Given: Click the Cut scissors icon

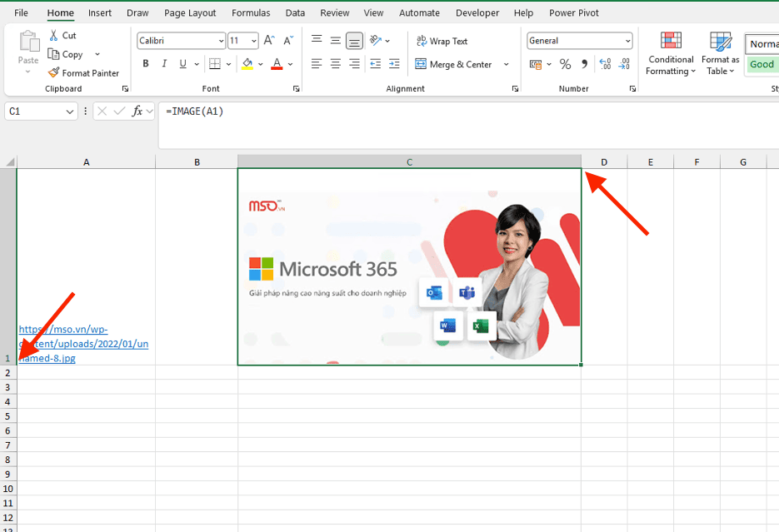Looking at the screenshot, I should click(53, 35).
